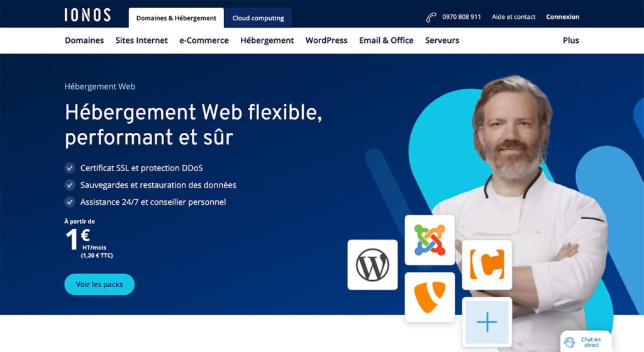This screenshot has height=352, width=644.
Task: Click checkmark beside Sauvegardes et restauration
Action: click(70, 185)
